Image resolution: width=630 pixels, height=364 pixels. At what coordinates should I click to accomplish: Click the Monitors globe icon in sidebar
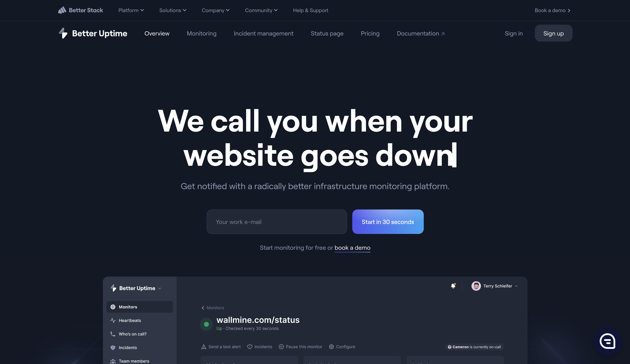[112, 307]
